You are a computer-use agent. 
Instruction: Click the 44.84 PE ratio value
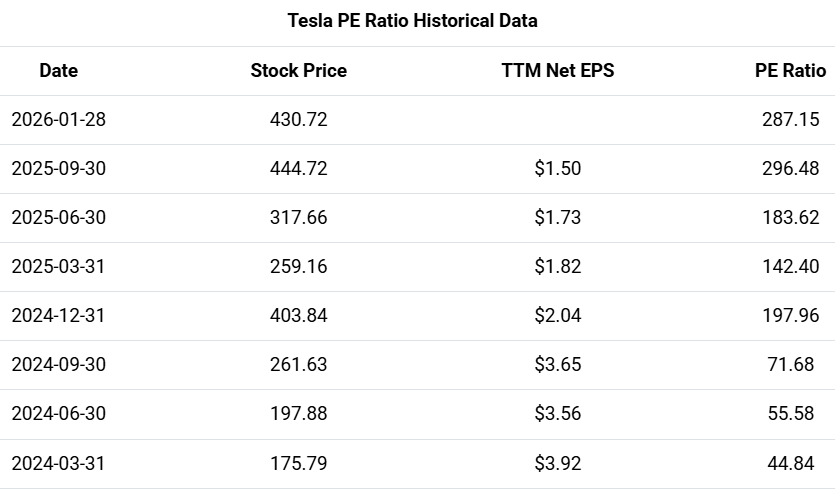(790, 463)
